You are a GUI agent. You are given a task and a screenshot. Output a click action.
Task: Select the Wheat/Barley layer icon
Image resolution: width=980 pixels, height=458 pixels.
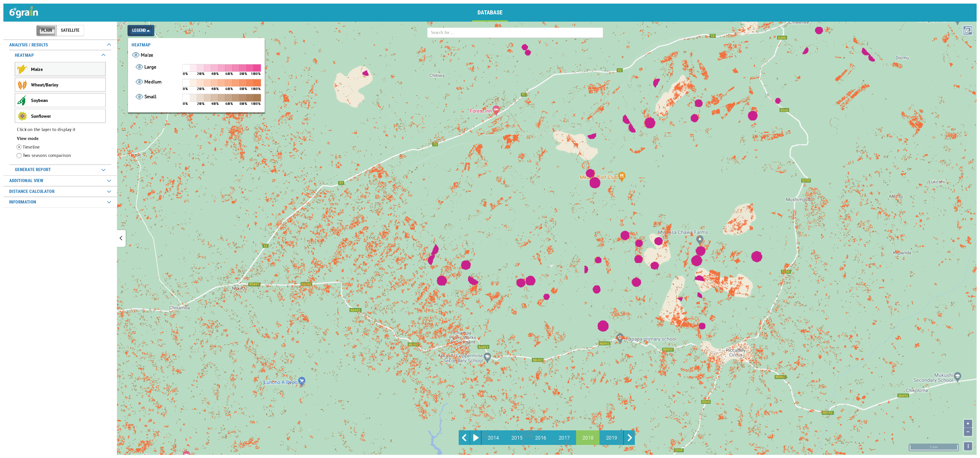point(22,85)
